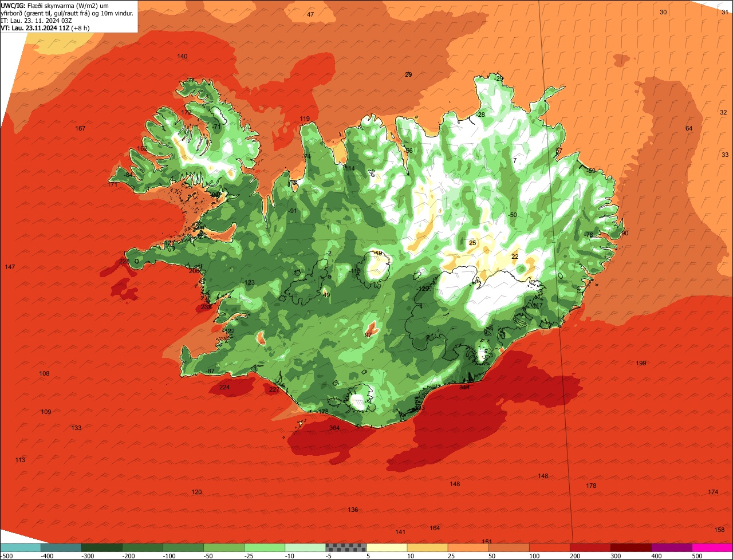
Task: Click the map value -123 in west Iceland
Action: click(x=248, y=282)
